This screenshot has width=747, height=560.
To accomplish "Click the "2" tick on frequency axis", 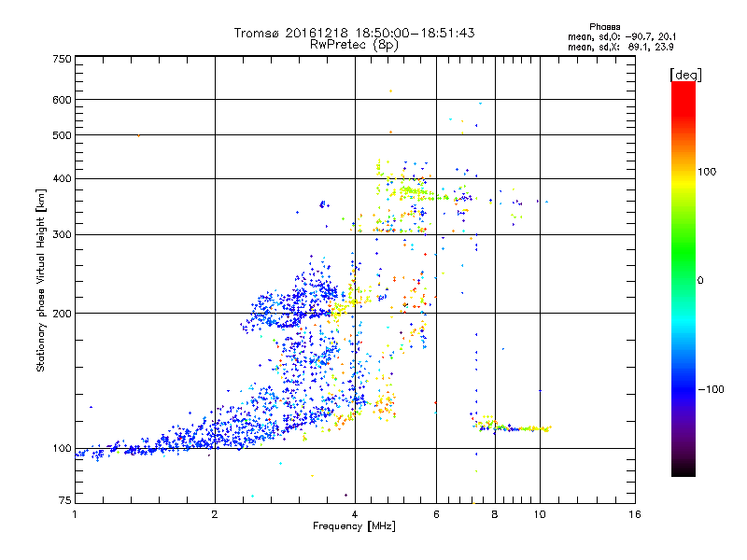I will pyautogui.click(x=215, y=514).
